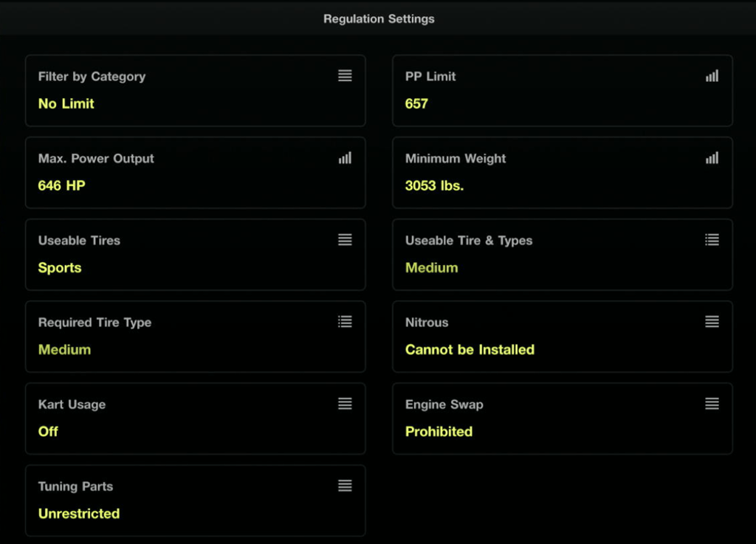756x544 pixels.
Task: Click the bar-graph icon in PP Limit
Action: click(x=712, y=75)
